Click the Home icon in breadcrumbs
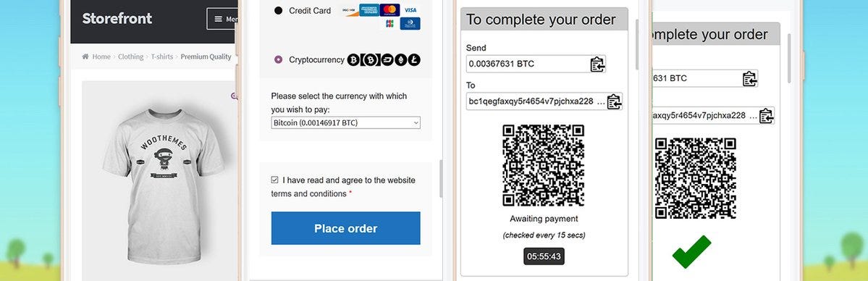Screen dimensions: 868x281 coord(85,56)
